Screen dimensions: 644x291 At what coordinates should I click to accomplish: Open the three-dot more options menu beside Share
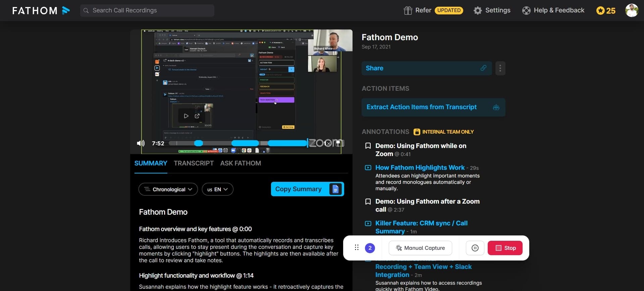500,68
